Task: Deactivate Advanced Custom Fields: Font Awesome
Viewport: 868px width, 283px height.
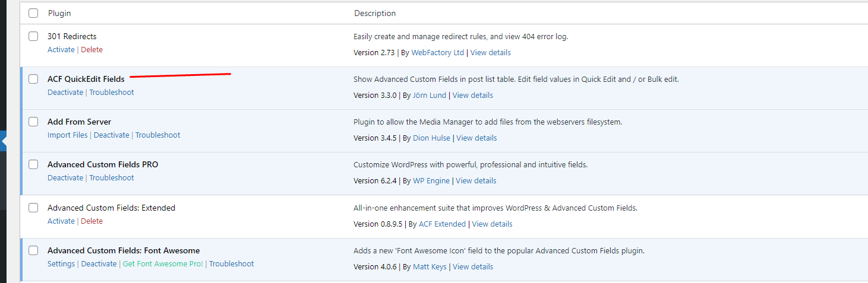Action: coord(99,264)
